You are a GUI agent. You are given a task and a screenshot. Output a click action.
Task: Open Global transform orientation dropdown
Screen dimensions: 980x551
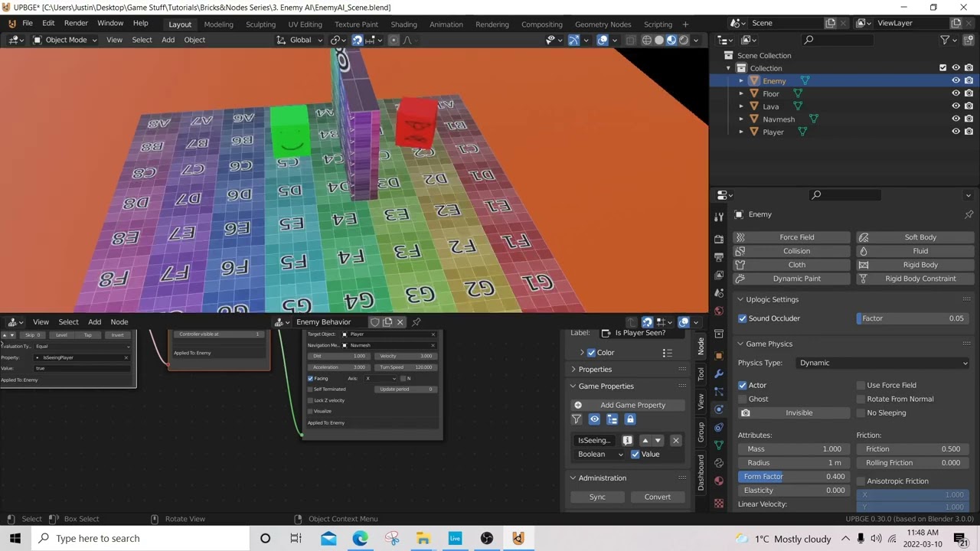(299, 40)
